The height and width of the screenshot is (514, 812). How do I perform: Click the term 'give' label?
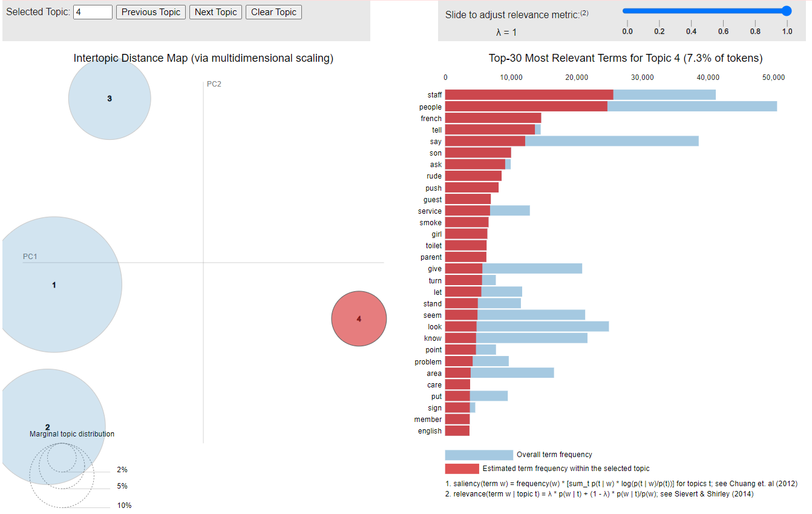435,268
